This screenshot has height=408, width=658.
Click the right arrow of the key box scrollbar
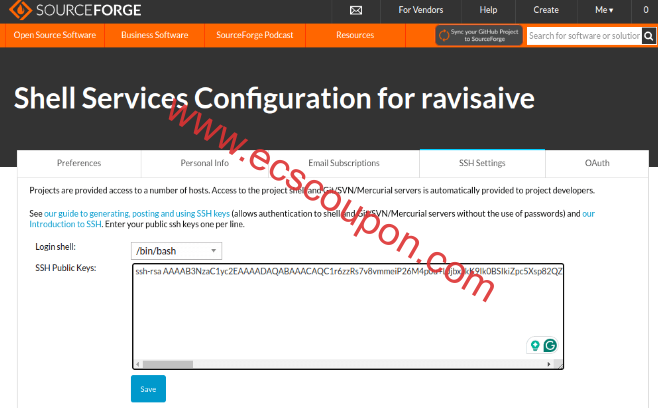point(548,364)
